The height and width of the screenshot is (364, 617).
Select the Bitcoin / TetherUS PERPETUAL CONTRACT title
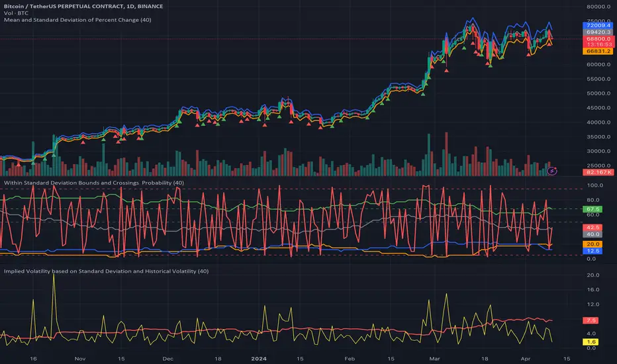tap(83, 7)
